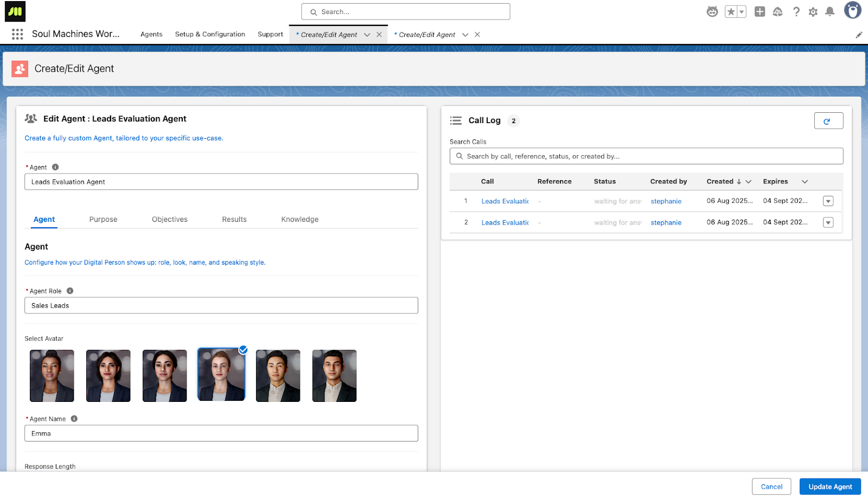Open row 1 call actions dropdown
The height and width of the screenshot is (499, 868).
[828, 201]
